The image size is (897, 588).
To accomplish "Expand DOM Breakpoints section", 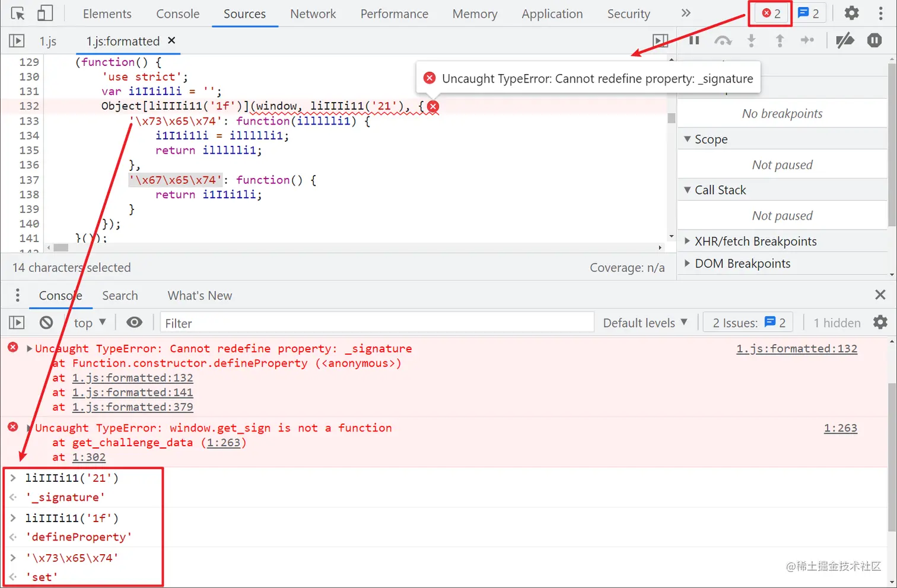I will pos(782,263).
